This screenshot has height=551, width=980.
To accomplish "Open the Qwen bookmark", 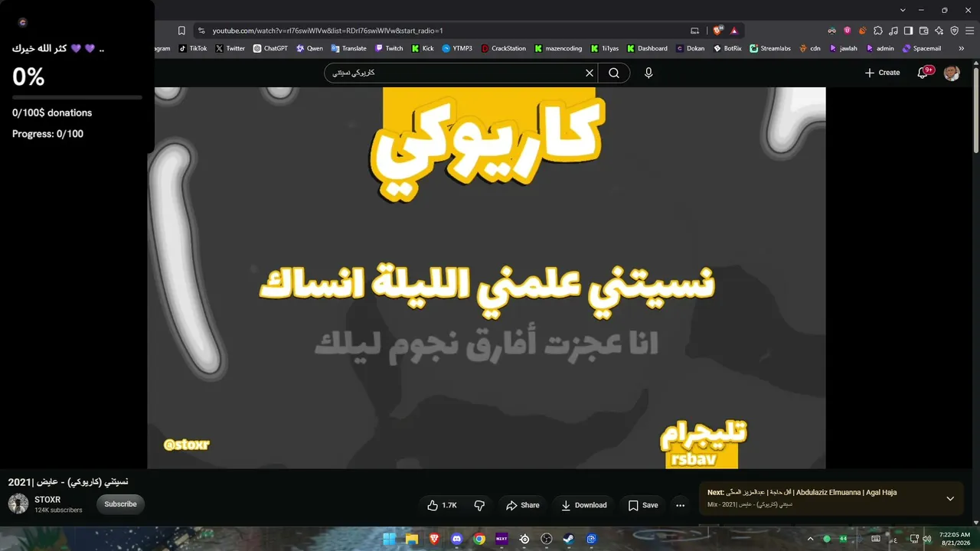I will point(309,48).
